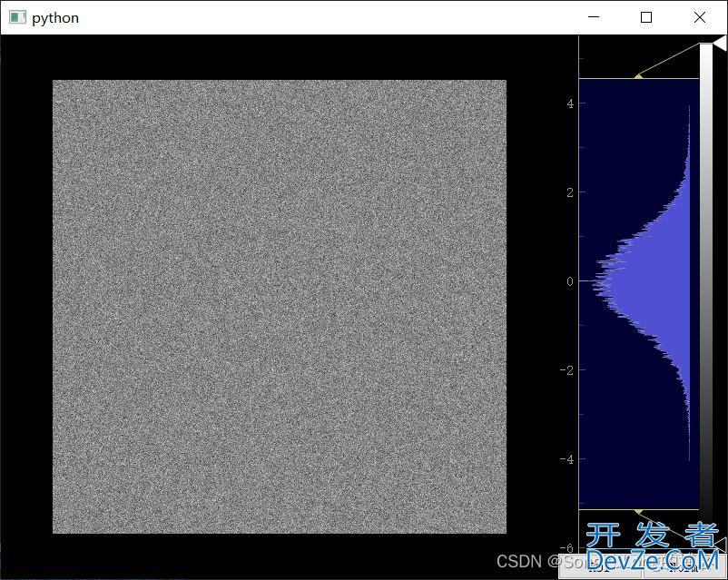Viewport: 728px width, 580px height.
Task: Select the black gradient tick at bottom
Action: click(720, 543)
